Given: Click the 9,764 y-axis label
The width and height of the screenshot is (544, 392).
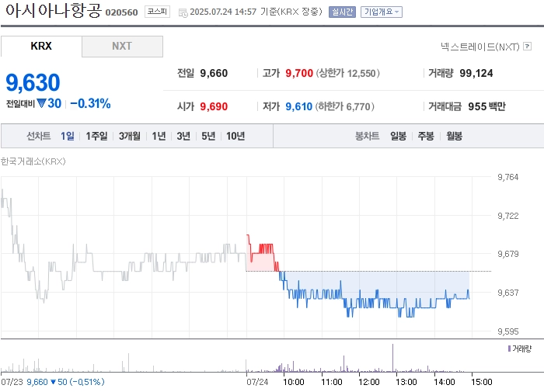Looking at the screenshot, I should [x=508, y=177].
